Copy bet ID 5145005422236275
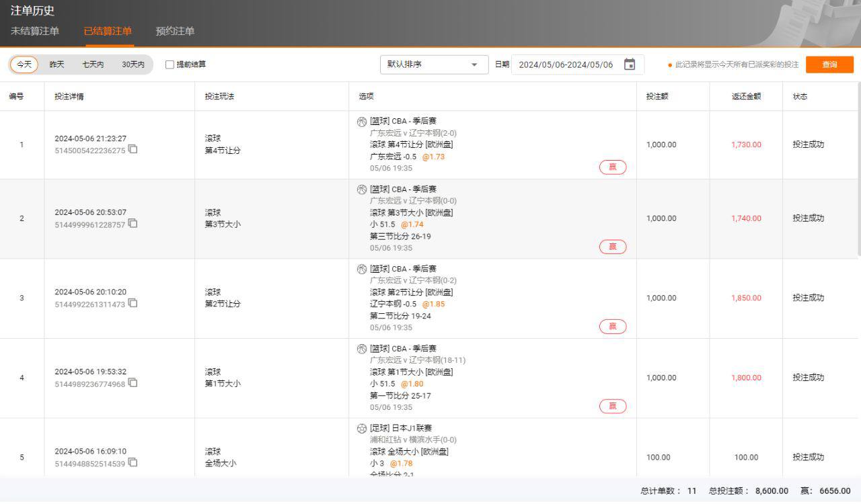861x504 pixels. coord(133,149)
